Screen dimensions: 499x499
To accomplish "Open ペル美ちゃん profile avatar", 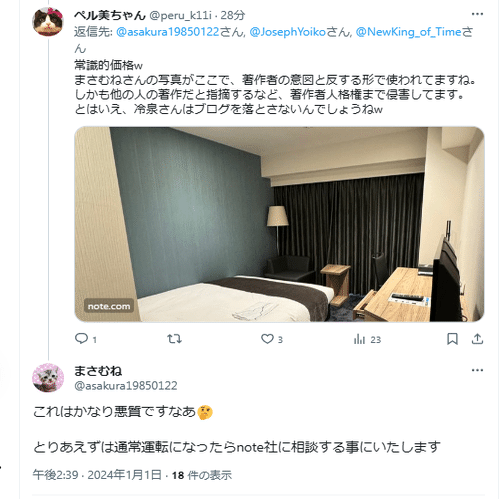I will click(48, 22).
